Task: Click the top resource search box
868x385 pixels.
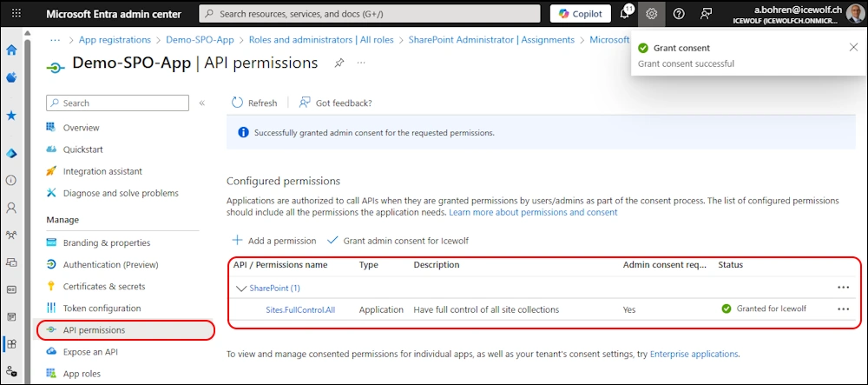Action: click(368, 14)
